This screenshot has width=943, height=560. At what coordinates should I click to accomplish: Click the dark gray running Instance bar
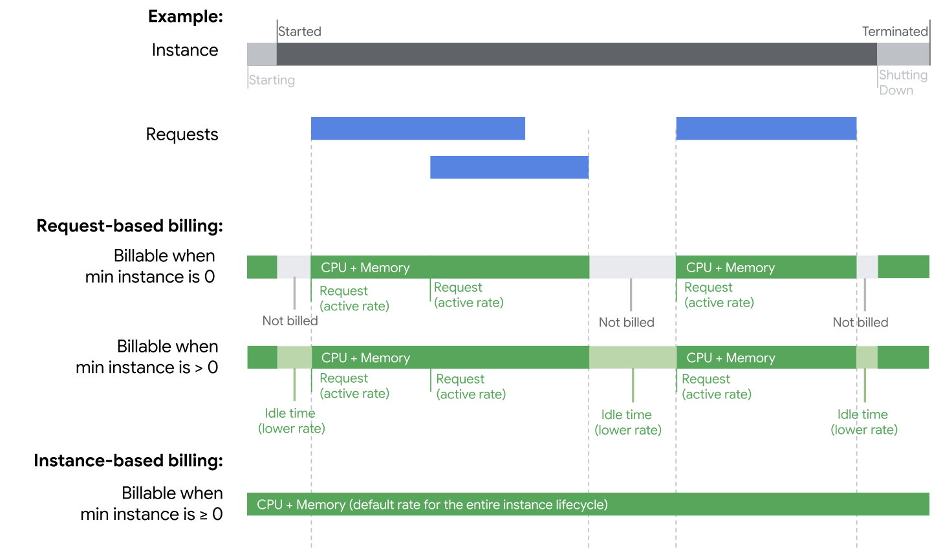[576, 54]
